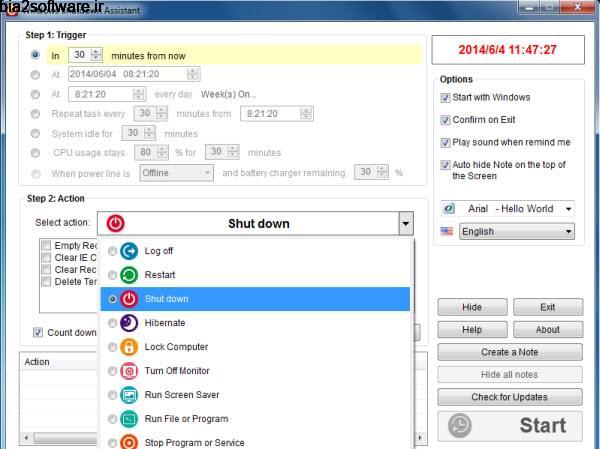Check the Delete Te... checkbox
The image size is (600, 449).
point(46,282)
